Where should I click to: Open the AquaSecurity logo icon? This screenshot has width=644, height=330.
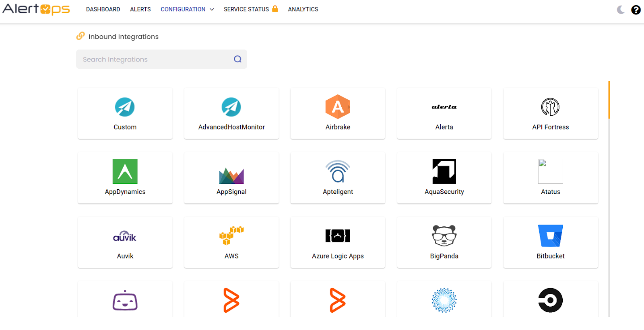[x=444, y=171]
